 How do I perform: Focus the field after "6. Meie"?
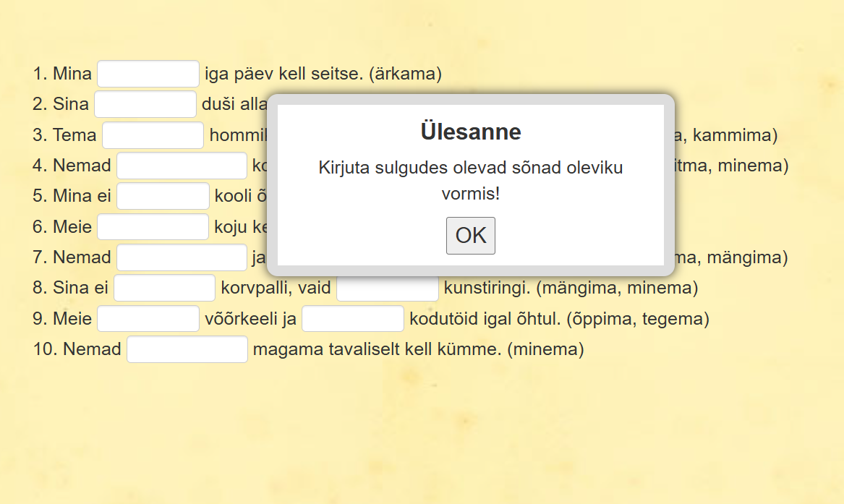[x=153, y=227]
